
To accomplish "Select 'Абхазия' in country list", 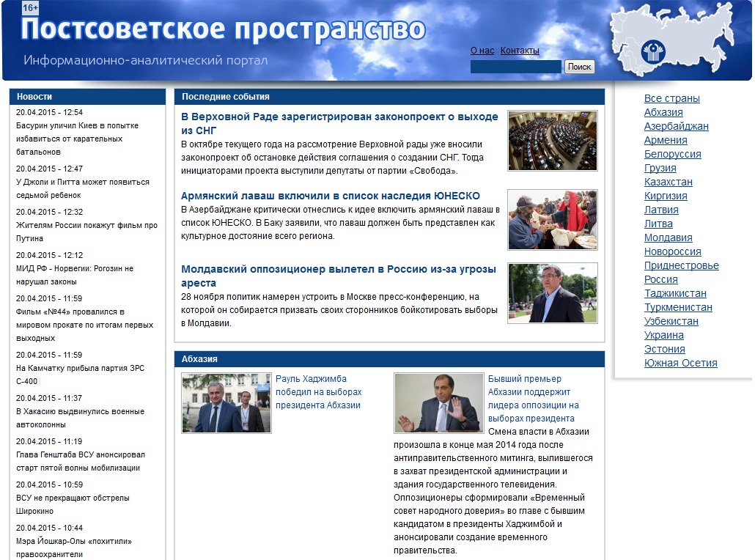I will [x=663, y=112].
